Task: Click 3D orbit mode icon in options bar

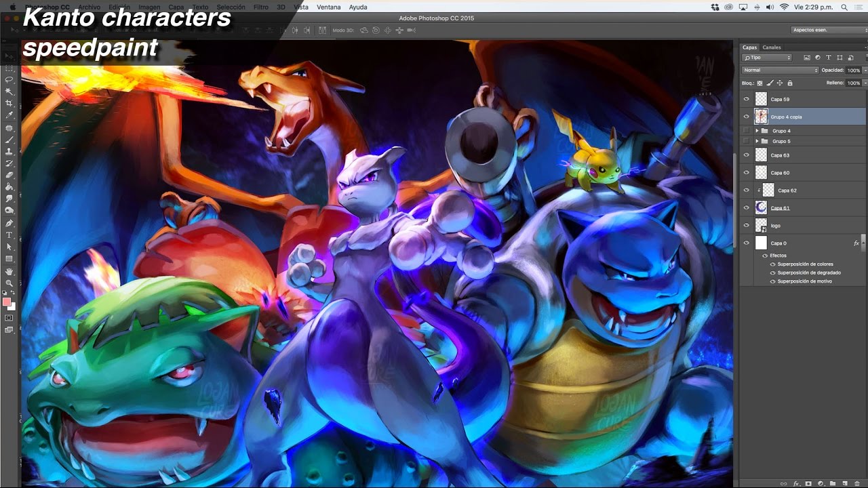Action: point(364,30)
